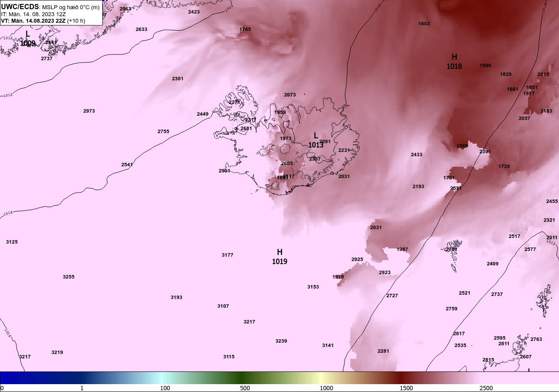This screenshot has height=392, width=559.
Task: Select the H 1019 high pressure label
Action: 279,257
